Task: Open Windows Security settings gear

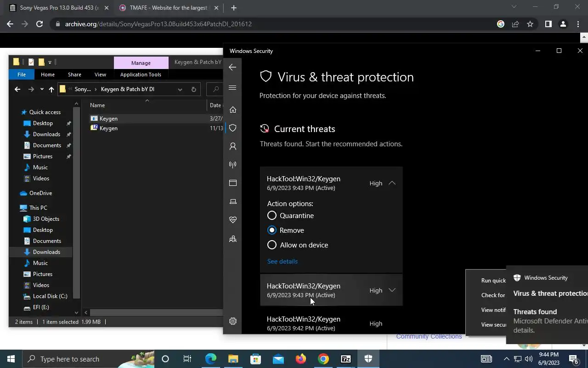Action: pyautogui.click(x=233, y=321)
